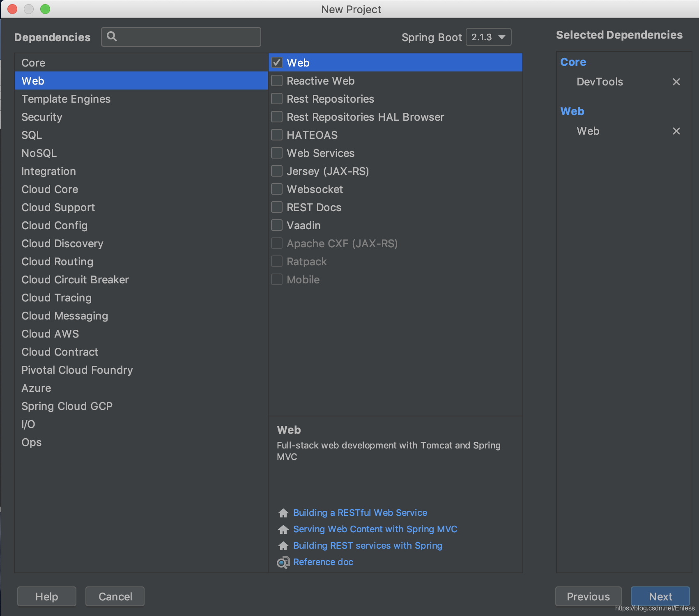Select the Spring Cloud GCP category
The image size is (699, 616).
point(141,406)
